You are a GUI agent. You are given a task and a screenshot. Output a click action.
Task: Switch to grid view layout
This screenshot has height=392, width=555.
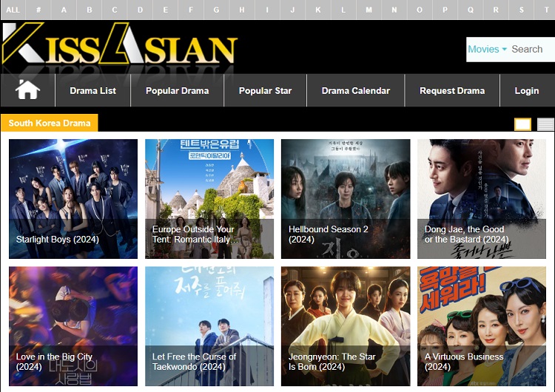coord(522,124)
